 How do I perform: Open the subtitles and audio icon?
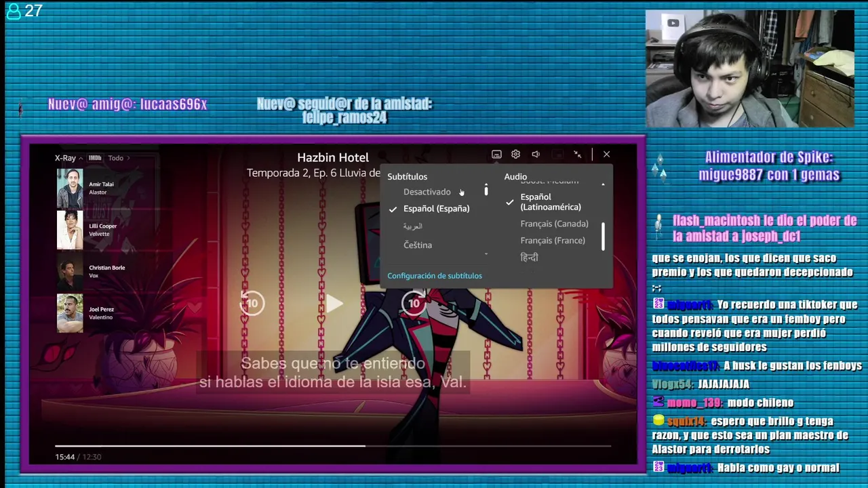pyautogui.click(x=496, y=155)
